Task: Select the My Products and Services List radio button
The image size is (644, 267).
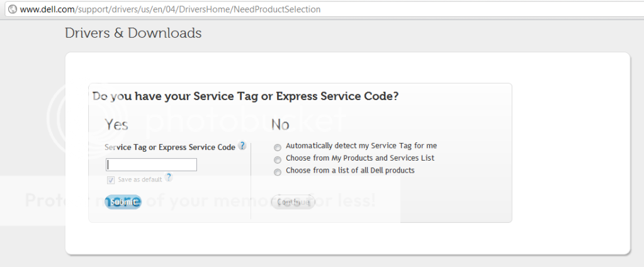Action: click(x=278, y=159)
